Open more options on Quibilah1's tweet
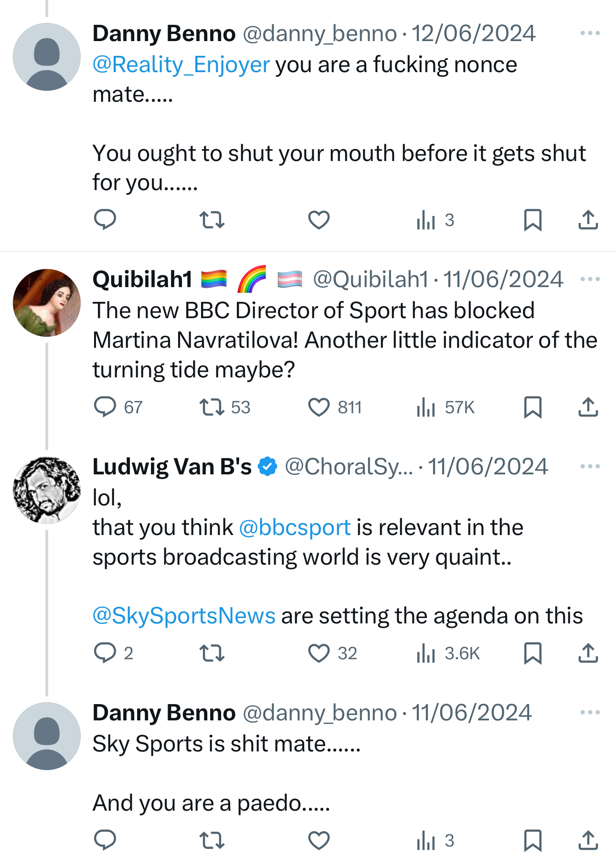The width and height of the screenshot is (616, 868). [590, 279]
